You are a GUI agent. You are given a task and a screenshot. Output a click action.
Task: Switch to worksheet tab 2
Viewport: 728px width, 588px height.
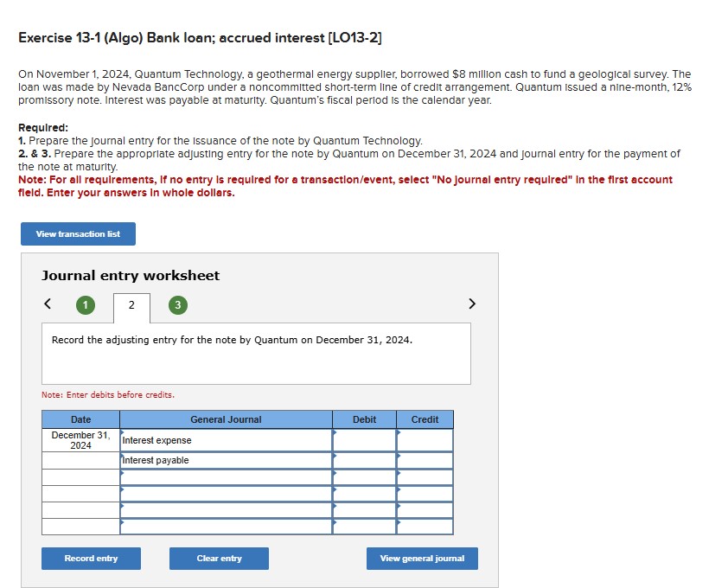click(x=131, y=304)
